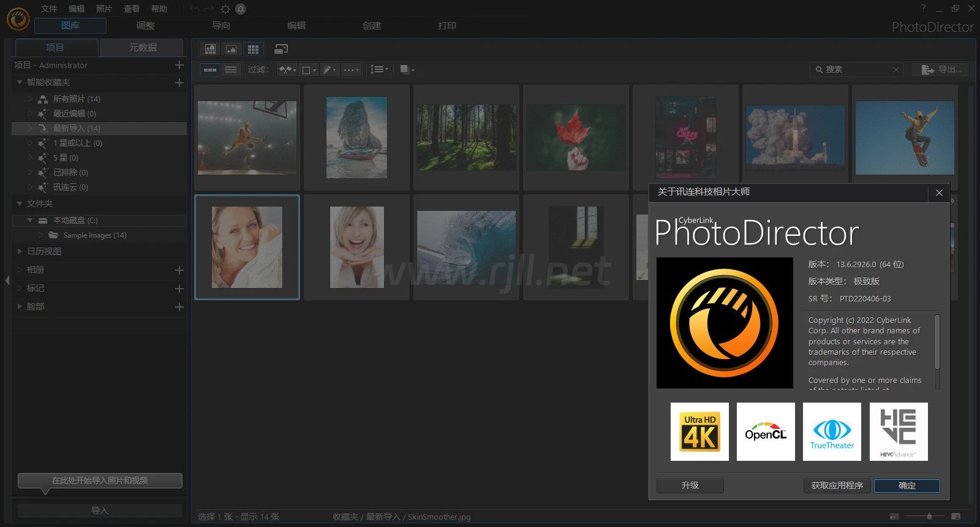The image size is (980, 527).
Task: Select the viewer only mode icon
Action: 232,49
